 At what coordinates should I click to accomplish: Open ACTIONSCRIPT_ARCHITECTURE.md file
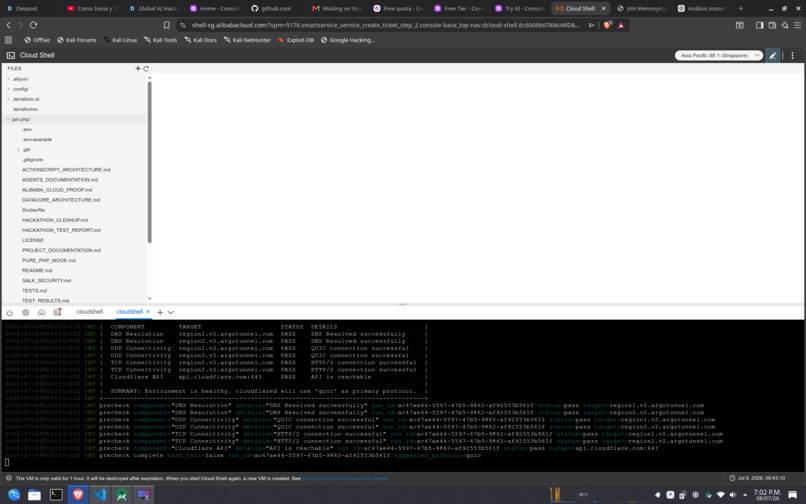[x=66, y=170]
